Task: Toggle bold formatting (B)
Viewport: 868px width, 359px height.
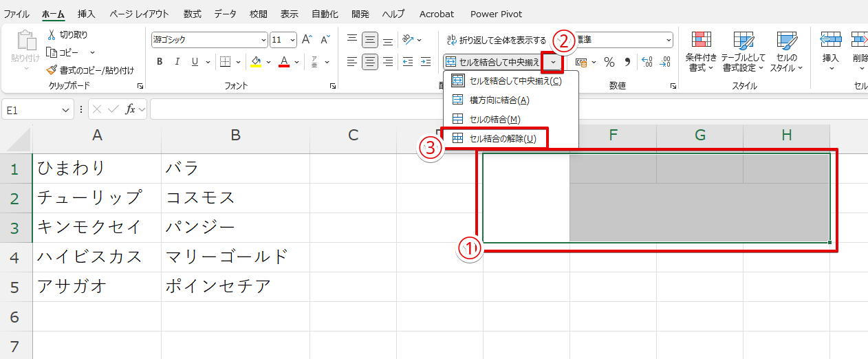Action: (160, 62)
